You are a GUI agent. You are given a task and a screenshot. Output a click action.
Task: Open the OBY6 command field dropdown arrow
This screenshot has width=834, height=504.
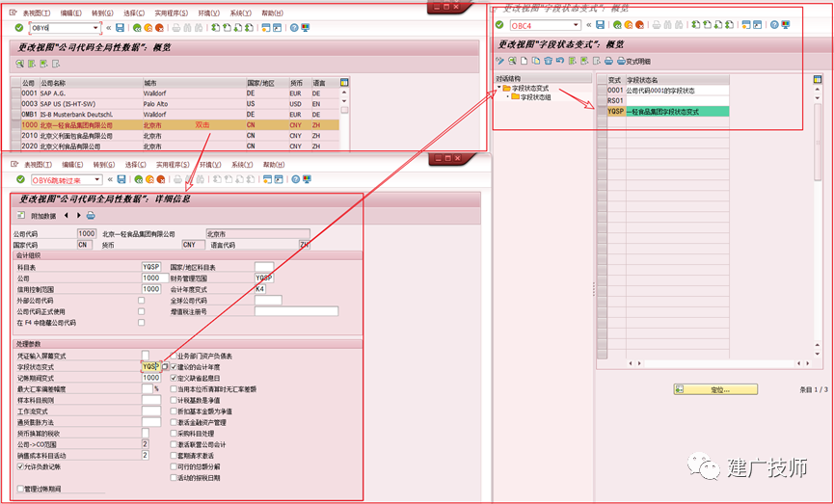pos(95,28)
